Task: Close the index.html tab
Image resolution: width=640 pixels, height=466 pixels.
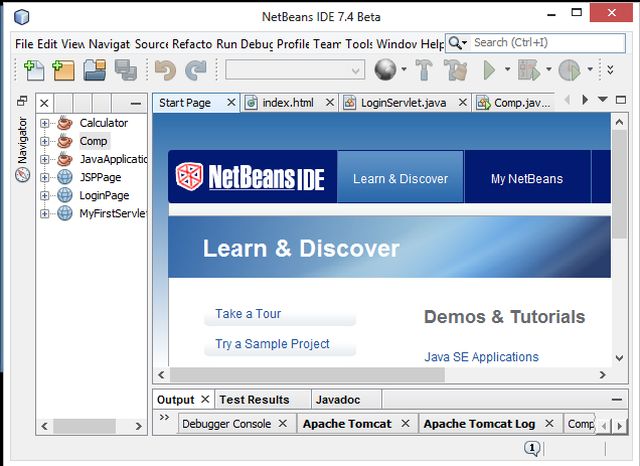Action: tap(330, 102)
